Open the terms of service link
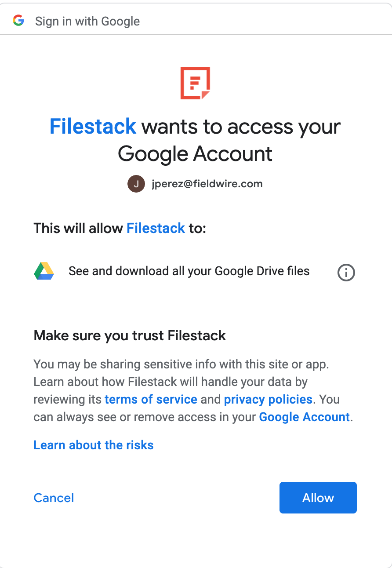Screen dimensions: 392x568 [x=151, y=399]
